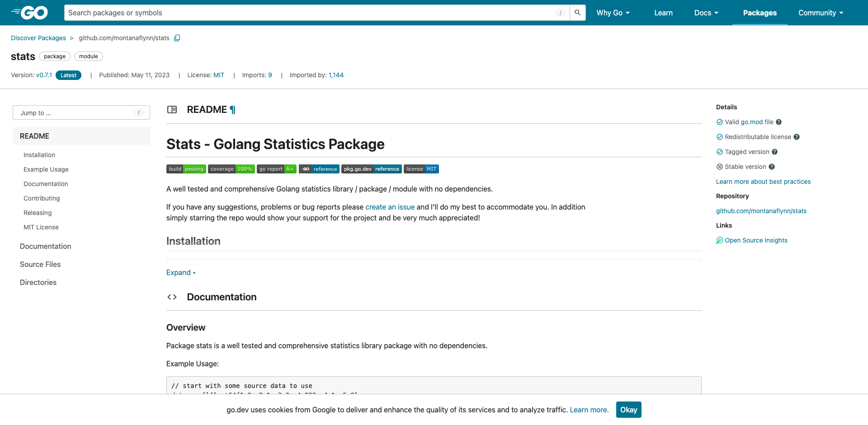Open the Imported by 1,144 link
Image resolution: width=868 pixels, height=425 pixels.
click(x=336, y=75)
